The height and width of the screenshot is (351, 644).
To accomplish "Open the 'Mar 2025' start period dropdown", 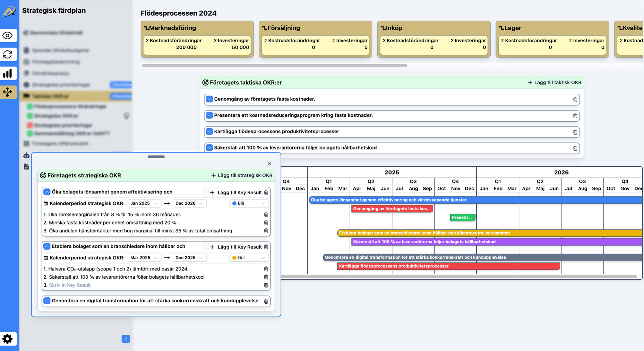I will [144, 258].
